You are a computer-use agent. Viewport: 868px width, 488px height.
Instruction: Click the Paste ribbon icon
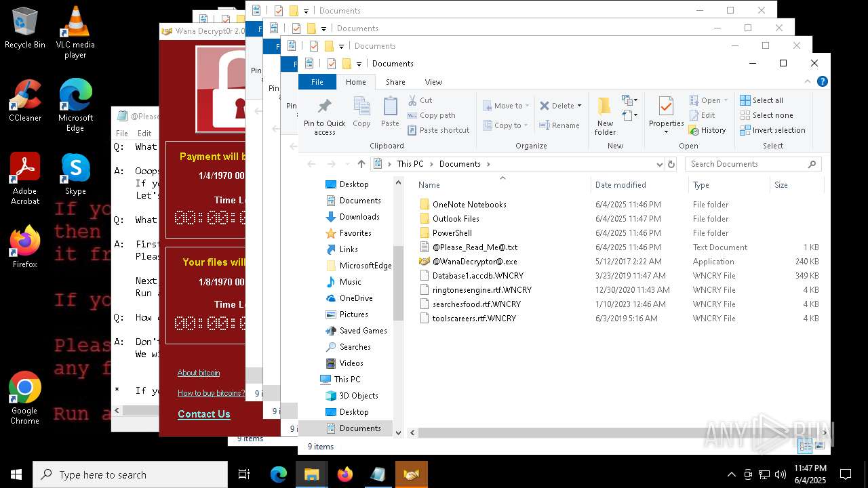pos(390,112)
